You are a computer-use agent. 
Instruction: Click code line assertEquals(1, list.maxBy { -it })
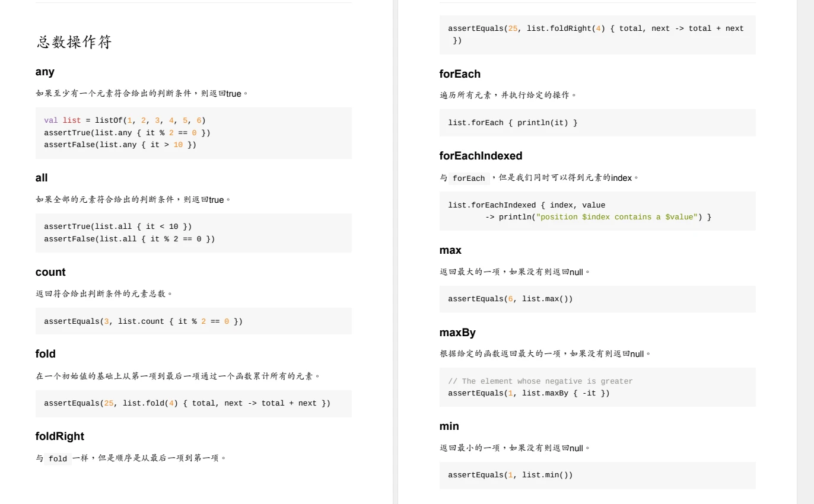(x=529, y=393)
